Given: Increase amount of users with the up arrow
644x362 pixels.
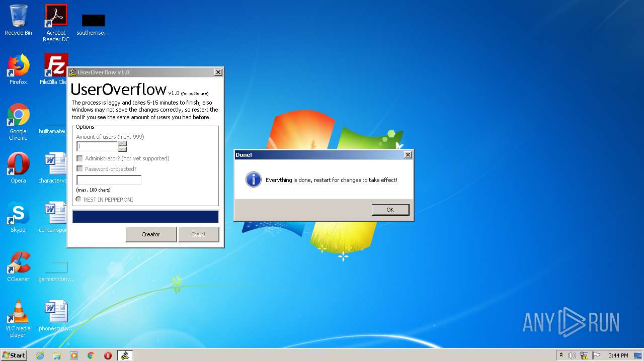Looking at the screenshot, I should (122, 144).
